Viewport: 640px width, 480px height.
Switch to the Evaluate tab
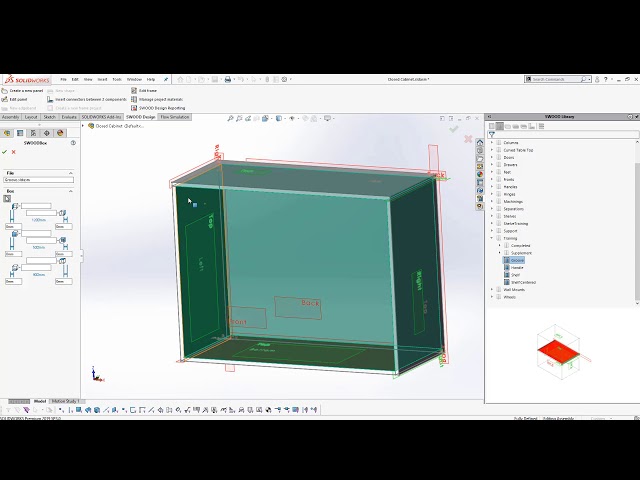[x=69, y=117]
